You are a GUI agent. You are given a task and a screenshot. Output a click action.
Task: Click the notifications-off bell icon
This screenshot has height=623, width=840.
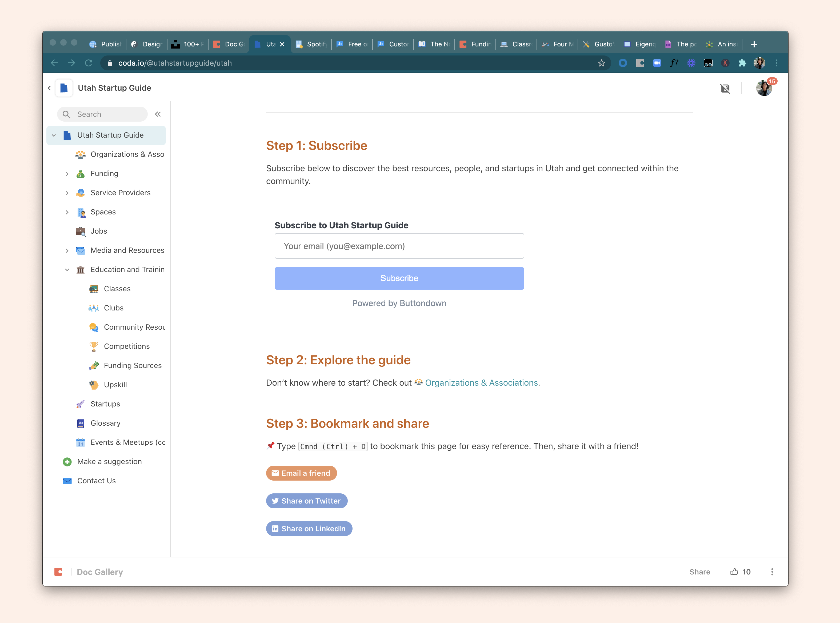(x=725, y=88)
